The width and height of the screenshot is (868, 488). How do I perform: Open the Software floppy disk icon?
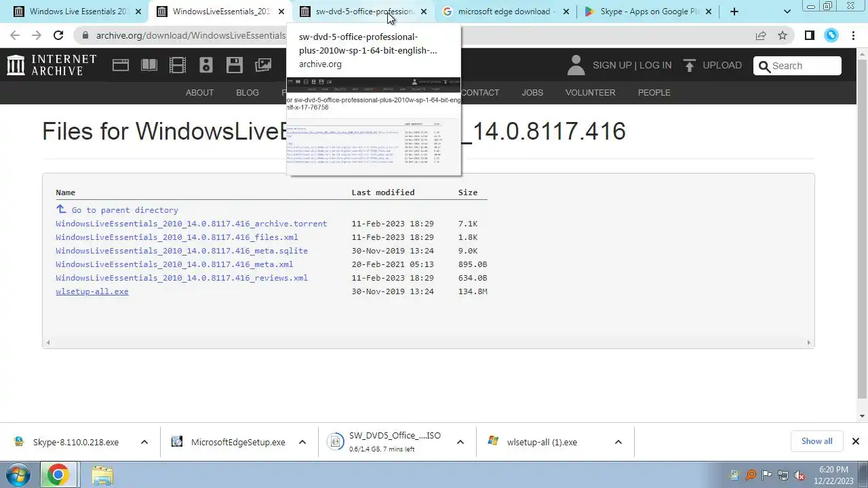pyautogui.click(x=235, y=65)
